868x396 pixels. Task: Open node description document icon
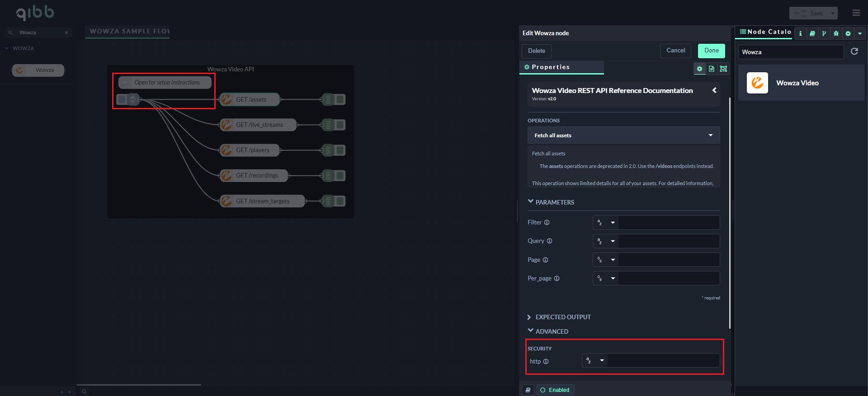(712, 69)
